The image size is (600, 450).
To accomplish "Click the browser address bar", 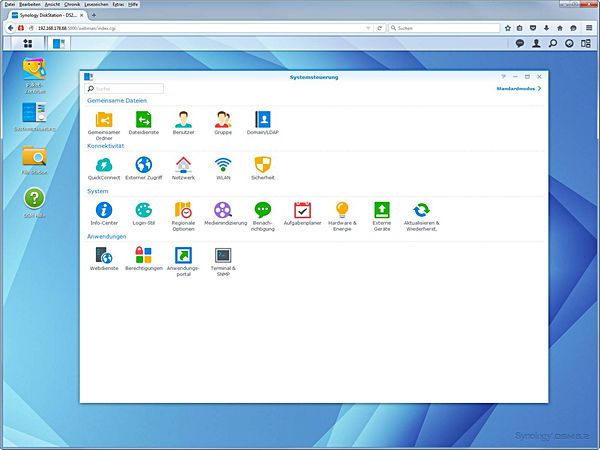I will pos(199,28).
